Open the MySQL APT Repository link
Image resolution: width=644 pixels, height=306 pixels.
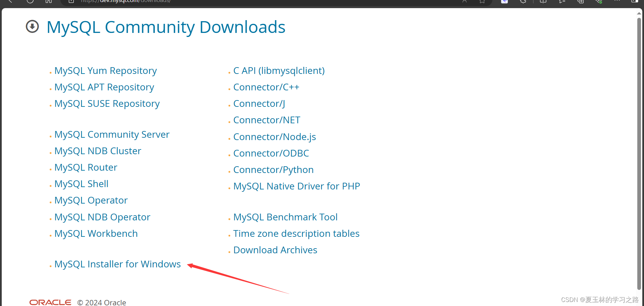click(x=104, y=87)
